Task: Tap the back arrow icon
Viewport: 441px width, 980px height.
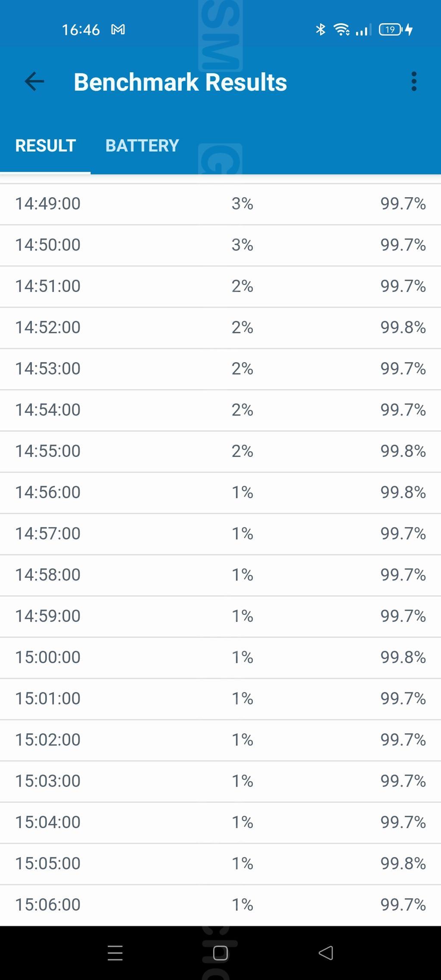Action: click(34, 81)
